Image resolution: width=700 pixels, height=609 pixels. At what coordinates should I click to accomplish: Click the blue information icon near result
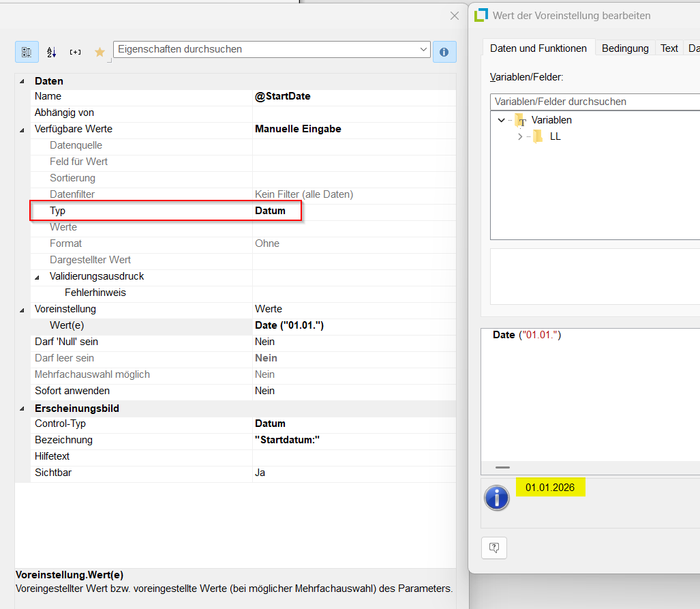(x=497, y=498)
